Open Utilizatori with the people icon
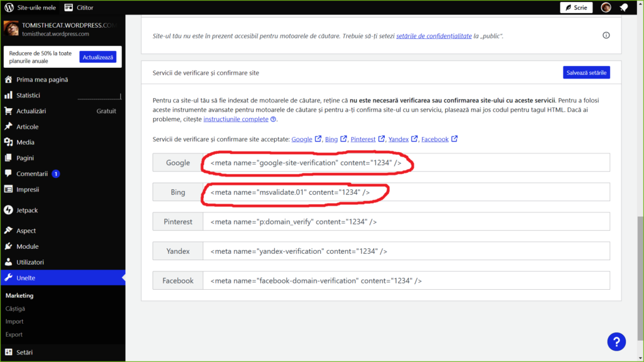The height and width of the screenshot is (362, 644). [9, 262]
